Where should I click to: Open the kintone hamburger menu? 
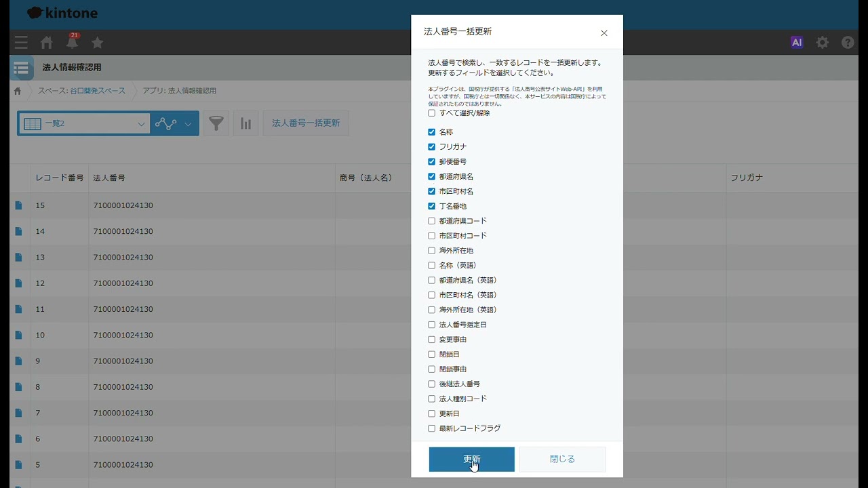(21, 43)
